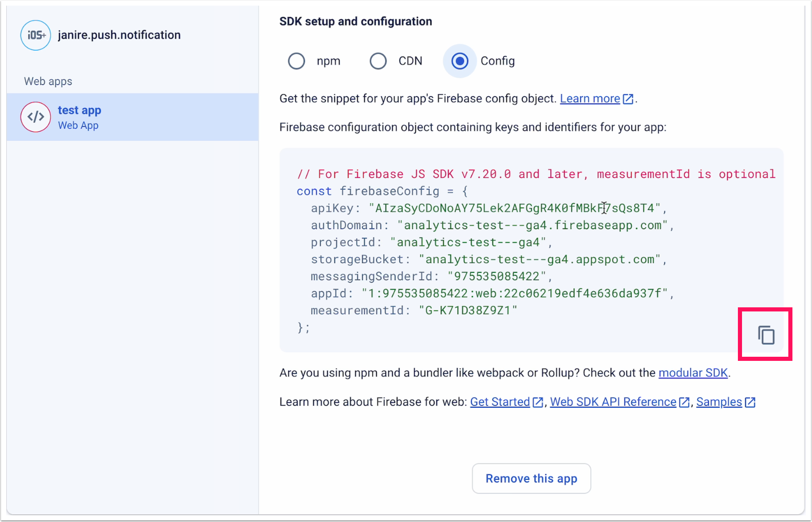Click the iOS+ app icon
This screenshot has width=812, height=522.
coord(36,35)
